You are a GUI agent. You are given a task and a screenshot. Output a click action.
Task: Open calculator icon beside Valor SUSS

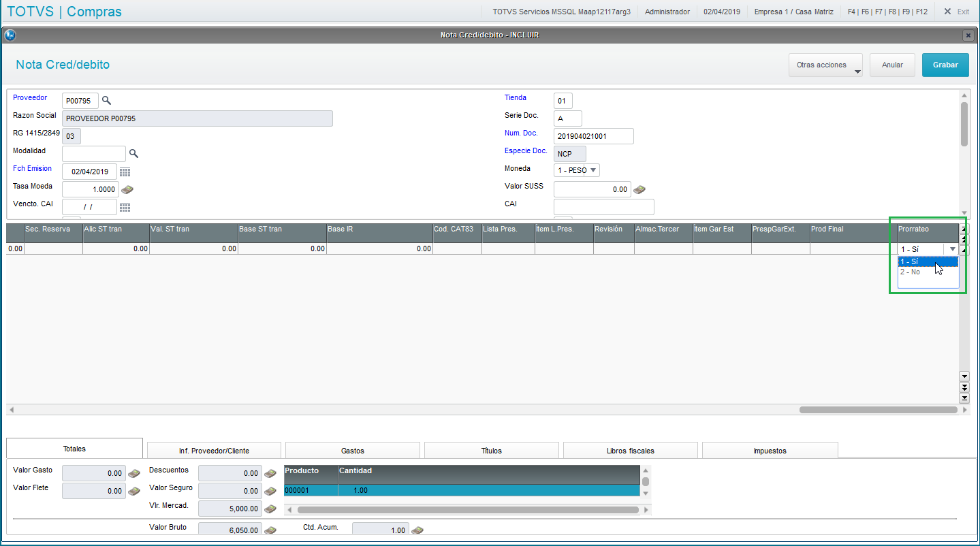click(x=639, y=189)
